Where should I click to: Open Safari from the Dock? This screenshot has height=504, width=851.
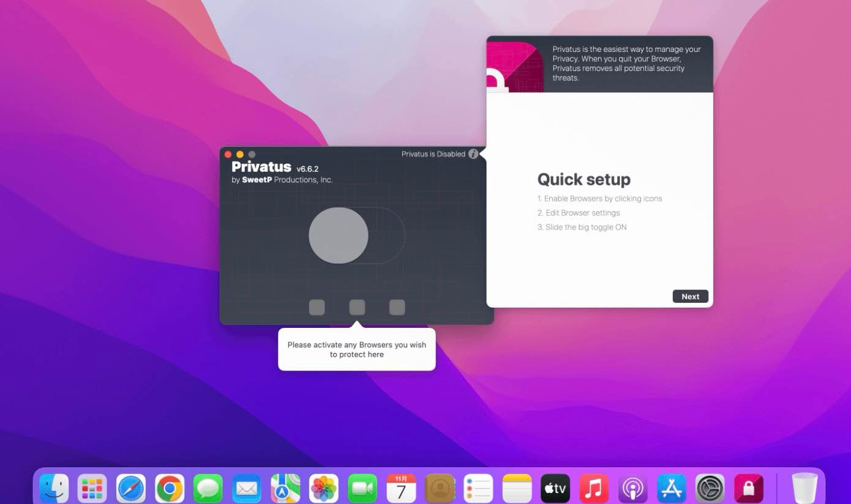coord(131,489)
